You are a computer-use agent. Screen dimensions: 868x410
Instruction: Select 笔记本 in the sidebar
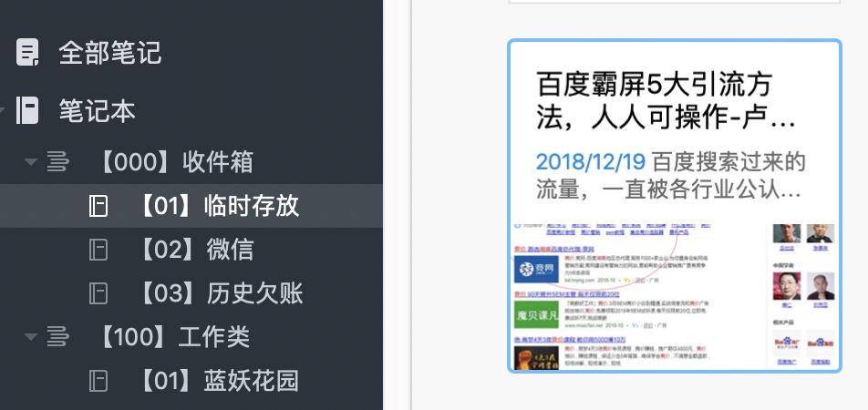pyautogui.click(x=97, y=110)
